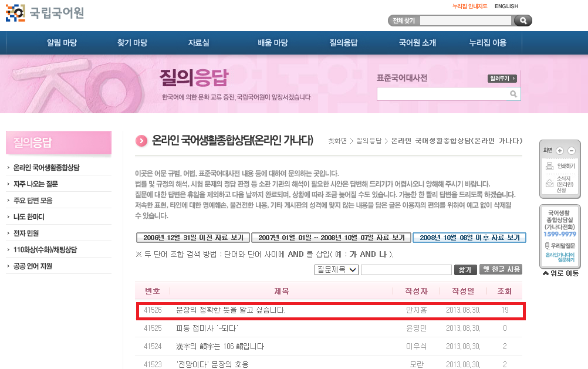
Task: Click the 옛 한글 사용 button
Action: (x=501, y=269)
